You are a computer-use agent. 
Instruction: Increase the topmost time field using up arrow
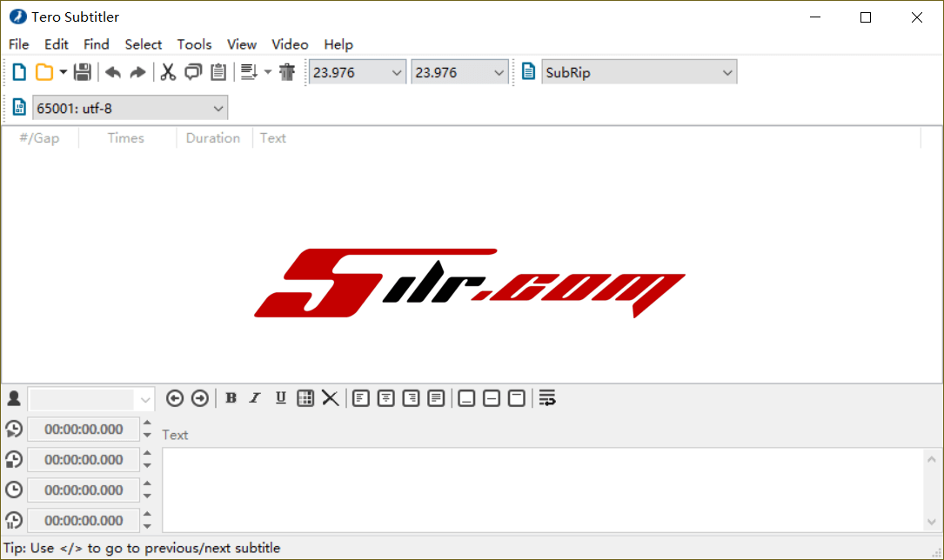coord(147,423)
